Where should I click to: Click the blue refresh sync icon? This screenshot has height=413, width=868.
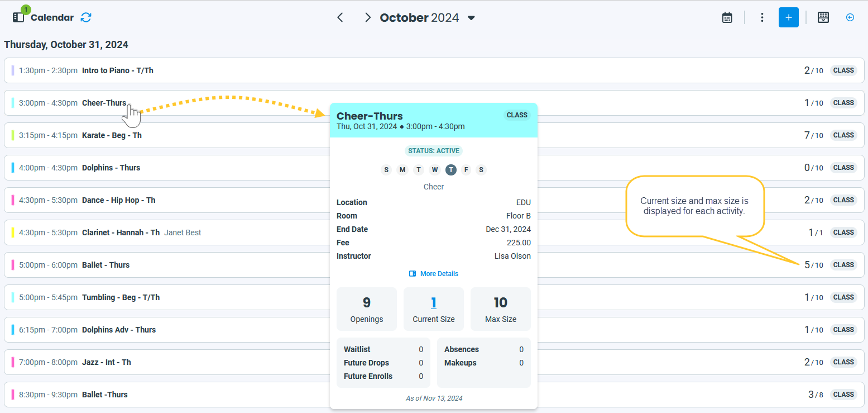tap(86, 17)
